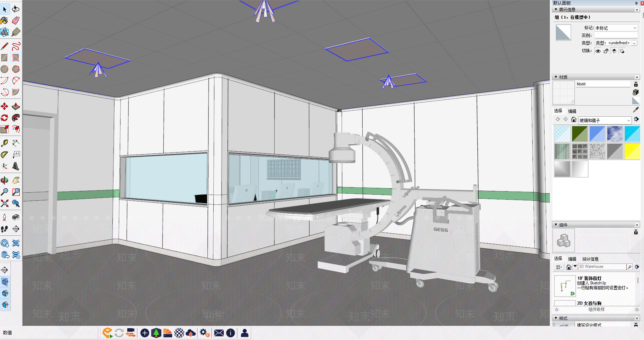Switch to the 编辑 tab in components

[572, 259]
